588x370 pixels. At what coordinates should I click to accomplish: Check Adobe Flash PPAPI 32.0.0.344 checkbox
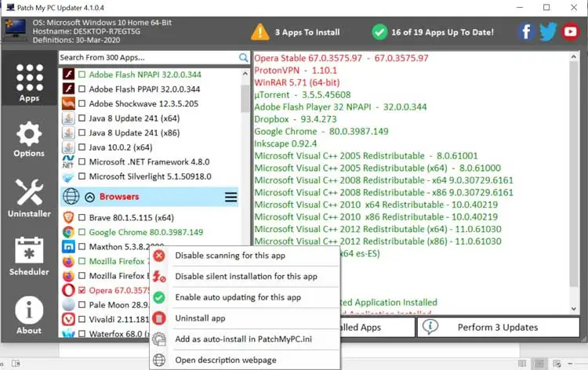point(82,89)
